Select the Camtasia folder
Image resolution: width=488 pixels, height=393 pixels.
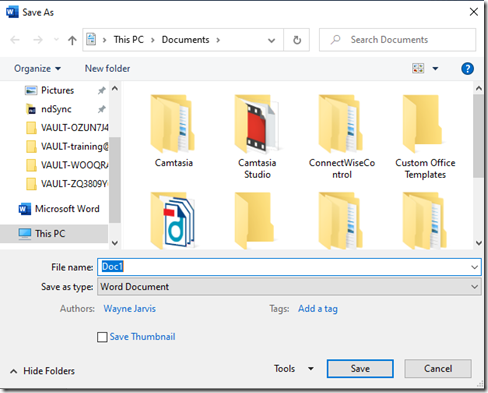[x=173, y=132]
